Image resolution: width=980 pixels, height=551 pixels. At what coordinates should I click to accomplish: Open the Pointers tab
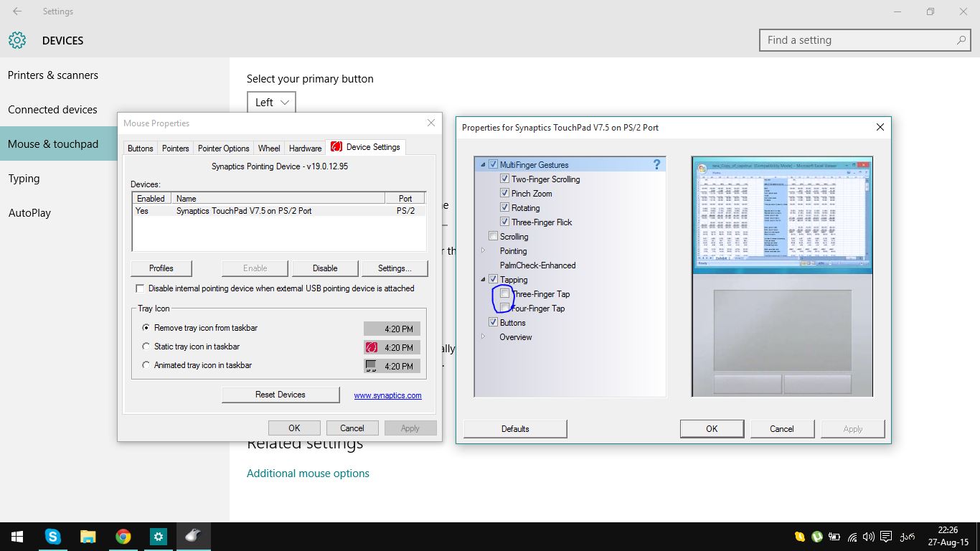[175, 149]
